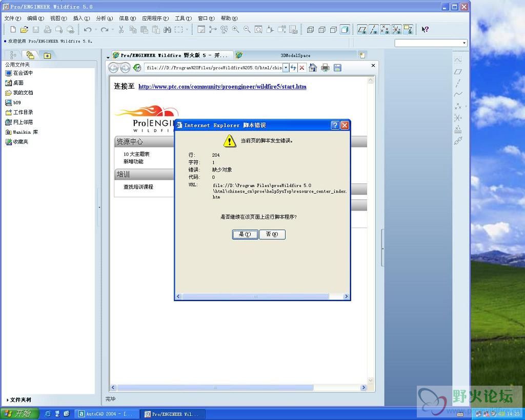The image size is (525, 420).
Task: Add a new browser tab
Action: pos(362,55)
